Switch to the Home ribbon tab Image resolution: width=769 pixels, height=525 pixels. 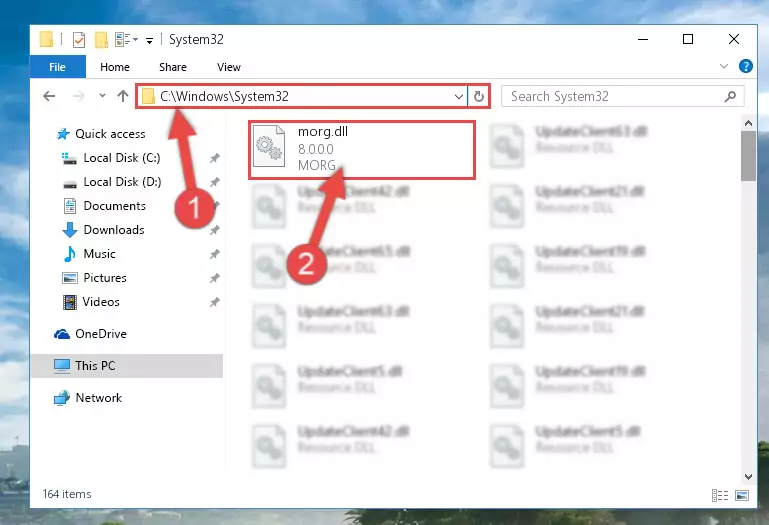point(115,67)
